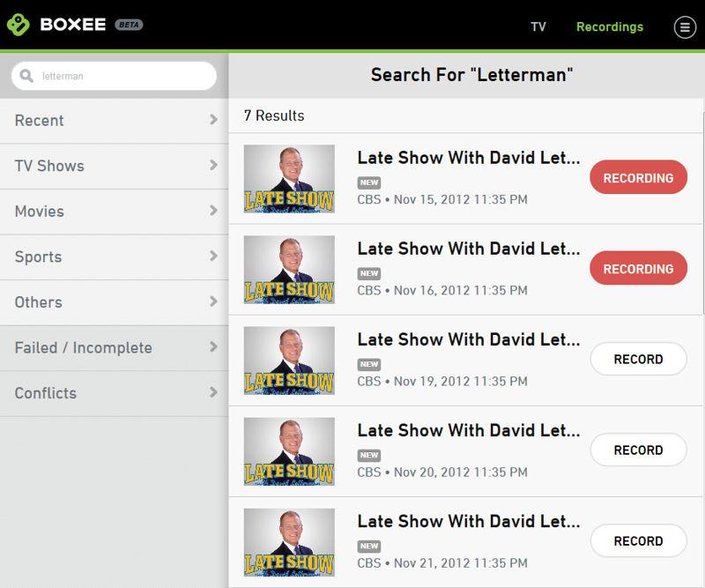Image resolution: width=705 pixels, height=588 pixels.
Task: Expand the Conflicts chevron arrow
Action: coord(213,392)
